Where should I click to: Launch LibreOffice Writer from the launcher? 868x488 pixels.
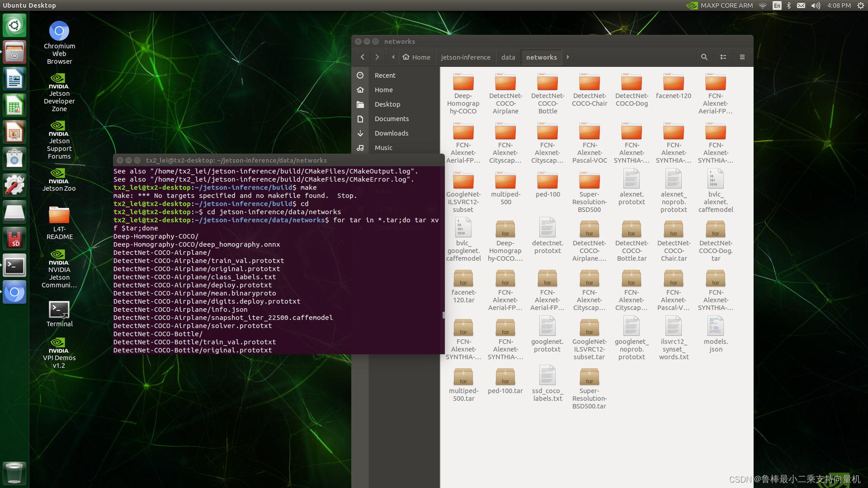[x=14, y=79]
